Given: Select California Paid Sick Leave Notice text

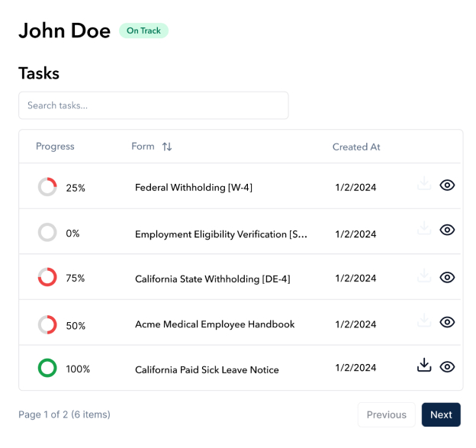Looking at the screenshot, I should coord(207,369).
